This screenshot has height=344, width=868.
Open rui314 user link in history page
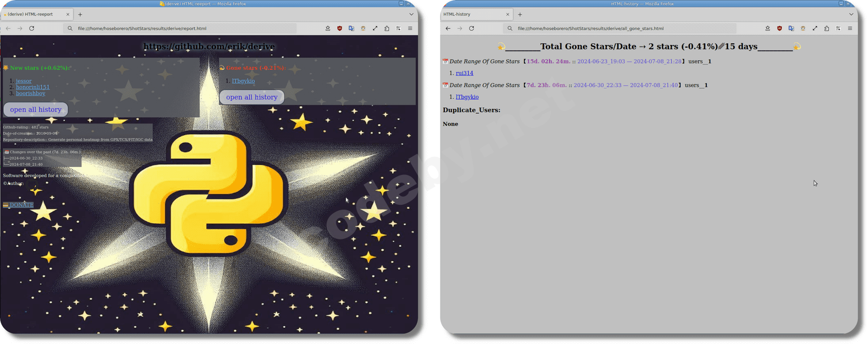[464, 73]
